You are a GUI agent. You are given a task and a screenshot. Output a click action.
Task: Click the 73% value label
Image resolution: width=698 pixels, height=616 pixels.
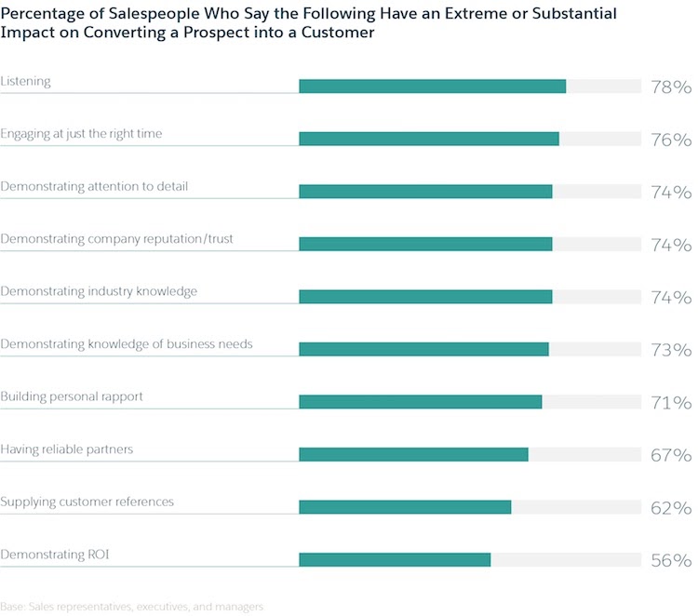coord(671,350)
